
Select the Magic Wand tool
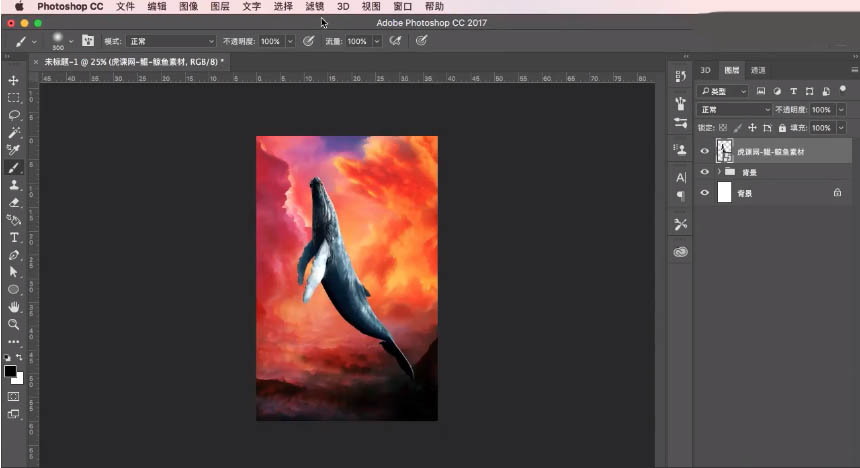click(x=14, y=132)
